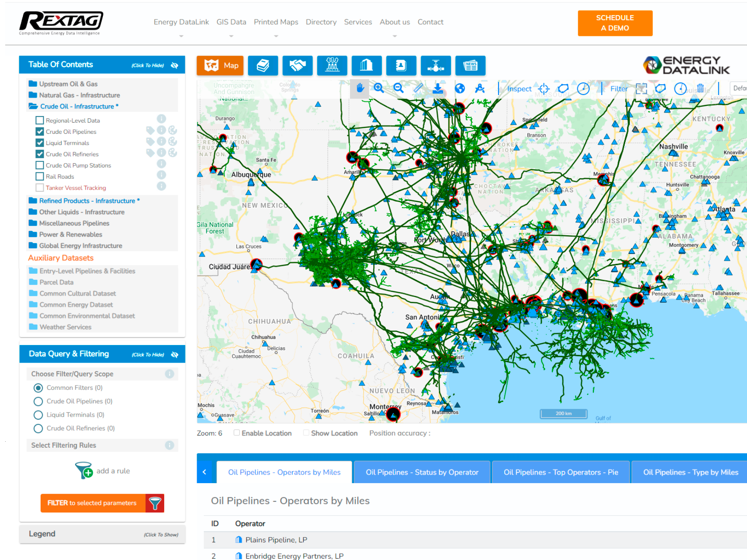Switch to Oil Pipelines - Status by Operator tab
The width and height of the screenshot is (747, 560).
pyautogui.click(x=422, y=472)
